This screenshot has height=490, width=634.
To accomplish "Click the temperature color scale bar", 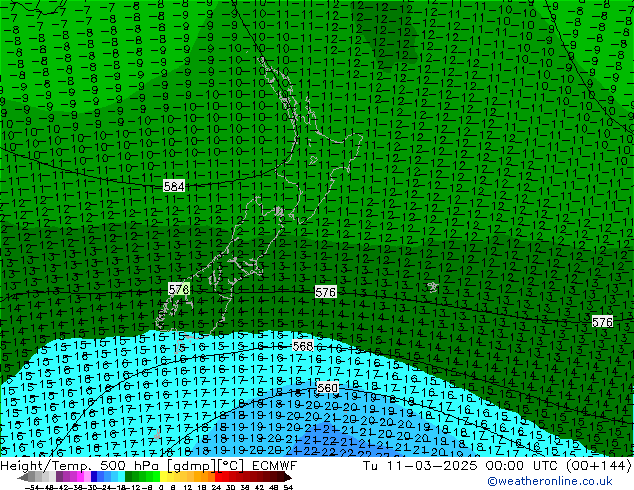I will pyautogui.click(x=154, y=477).
